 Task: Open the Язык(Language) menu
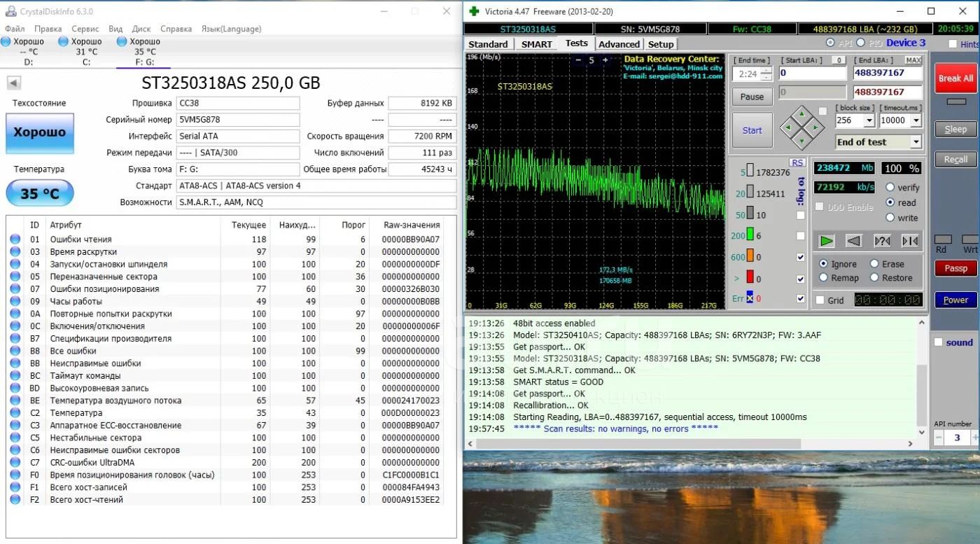(231, 29)
